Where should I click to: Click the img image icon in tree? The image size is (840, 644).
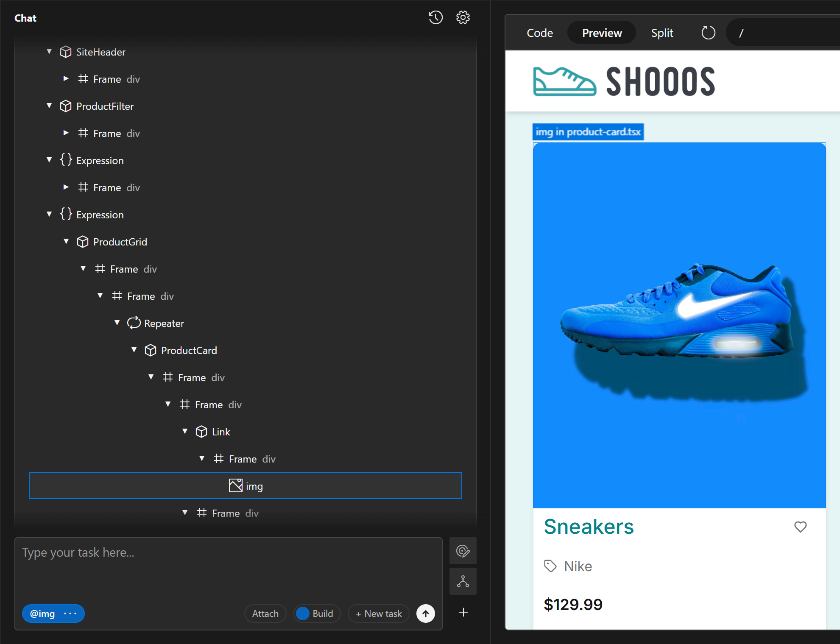tap(236, 485)
